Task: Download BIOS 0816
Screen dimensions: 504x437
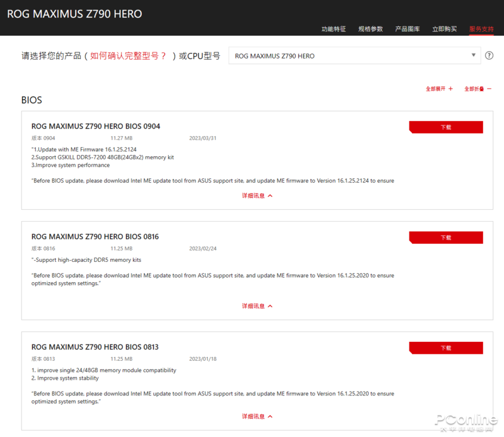Action: coord(446,237)
